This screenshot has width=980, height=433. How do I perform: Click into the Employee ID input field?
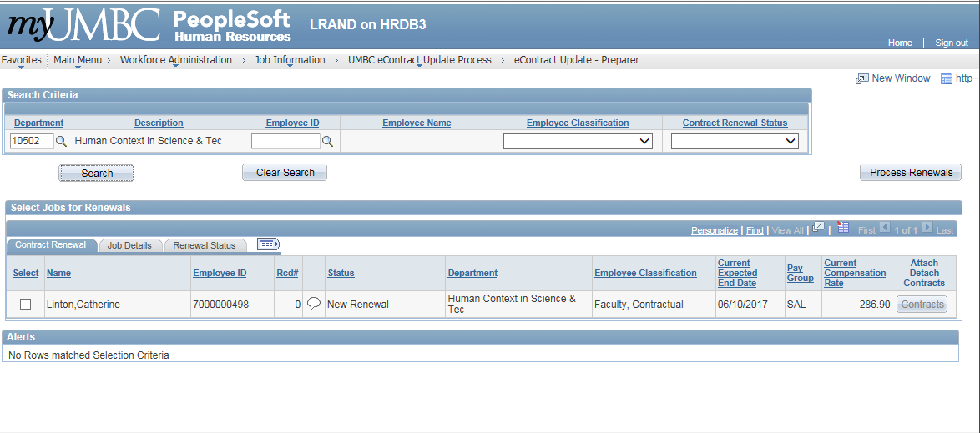285,142
